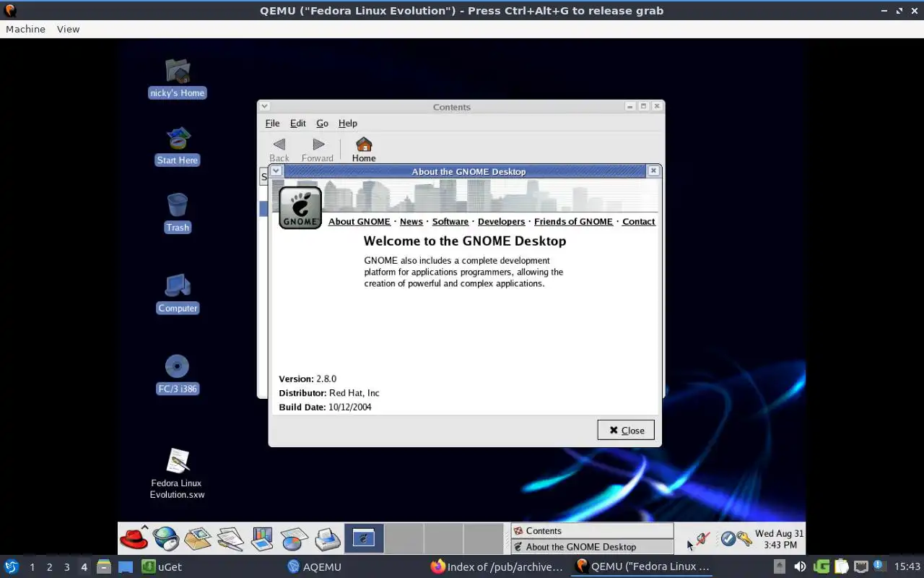Click the host clock 15:43
This screenshot has width=924, height=578.
pyautogui.click(x=907, y=566)
